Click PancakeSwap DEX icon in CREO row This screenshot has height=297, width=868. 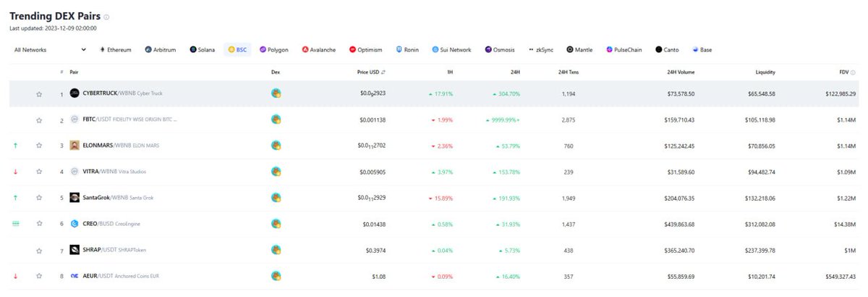pyautogui.click(x=276, y=225)
